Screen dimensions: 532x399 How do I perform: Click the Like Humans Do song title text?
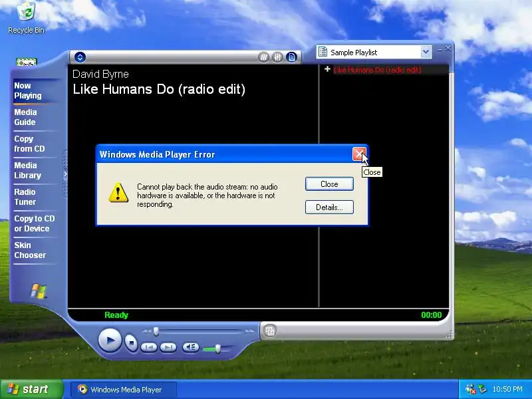[159, 89]
